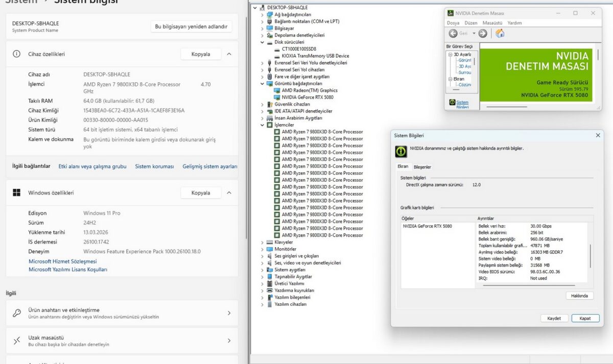Click the Depolama denetleyicileri icon
Image resolution: width=613 pixels, height=364 pixels.
pos(270,35)
